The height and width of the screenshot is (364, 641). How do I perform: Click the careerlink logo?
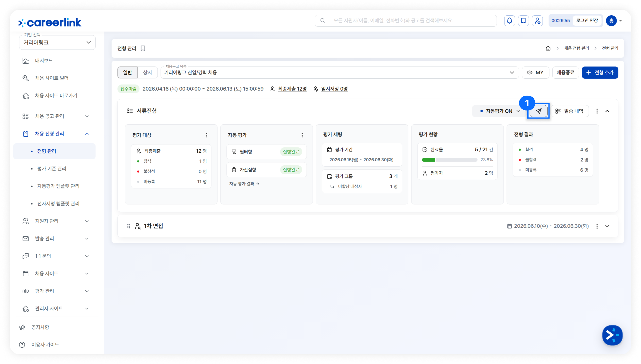50,23
